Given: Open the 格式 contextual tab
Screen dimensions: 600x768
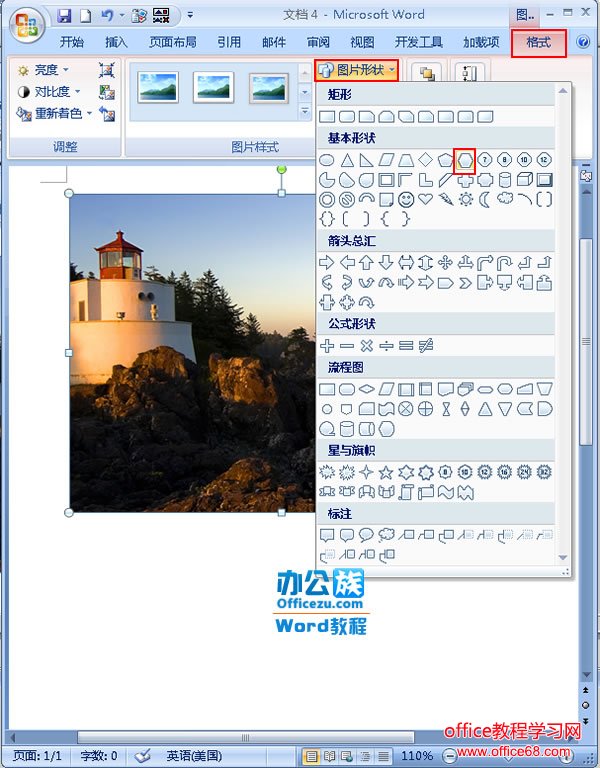Looking at the screenshot, I should click(x=539, y=43).
